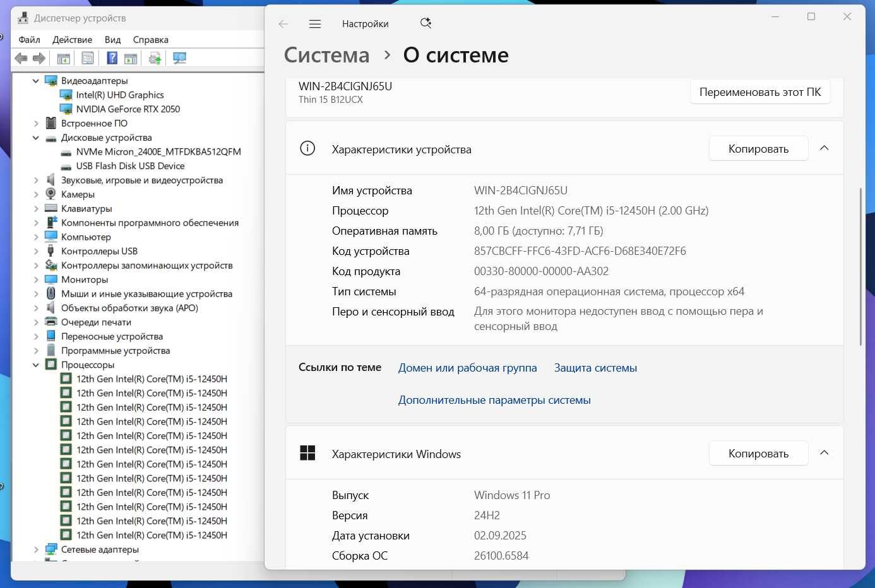Collapse the Характеристики Windows section chevron
875x588 pixels.
point(824,453)
